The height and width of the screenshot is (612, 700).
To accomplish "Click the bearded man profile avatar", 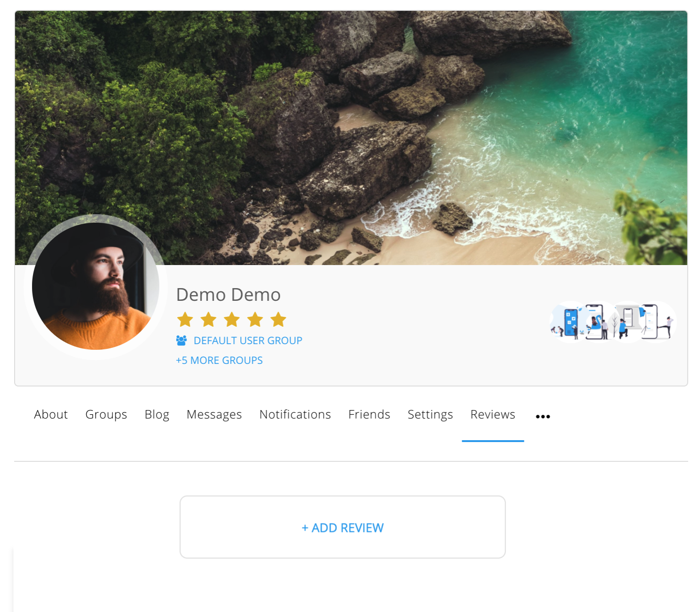I will (x=96, y=286).
